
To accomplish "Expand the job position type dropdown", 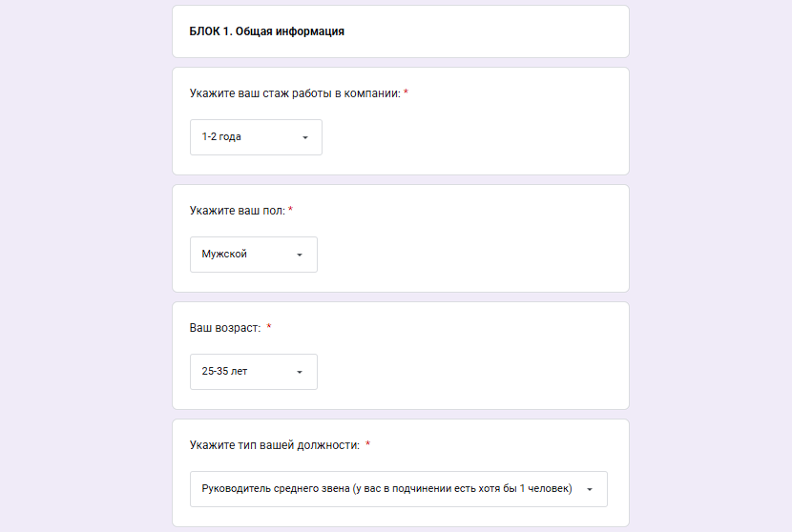I will click(398, 489).
